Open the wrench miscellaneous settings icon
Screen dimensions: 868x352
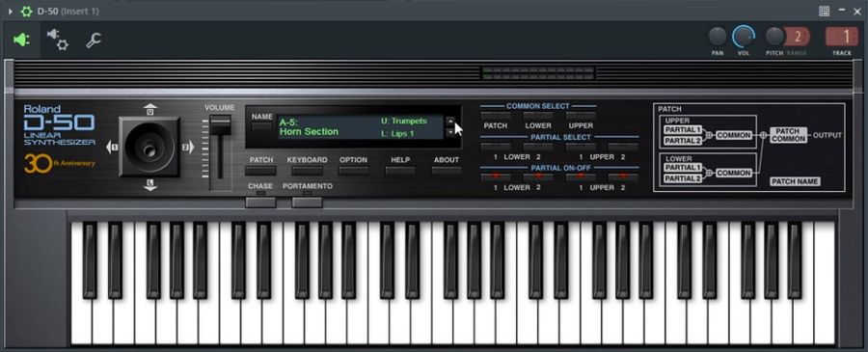(94, 41)
